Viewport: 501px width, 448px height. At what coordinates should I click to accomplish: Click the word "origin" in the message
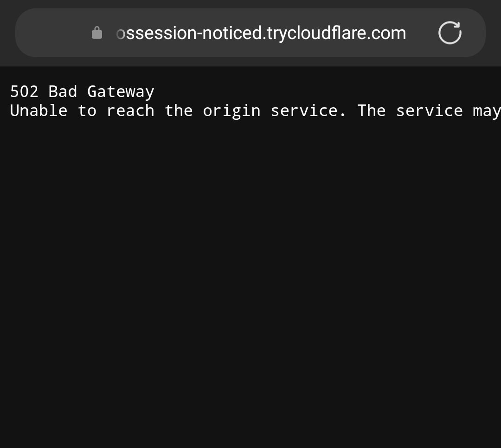point(231,111)
